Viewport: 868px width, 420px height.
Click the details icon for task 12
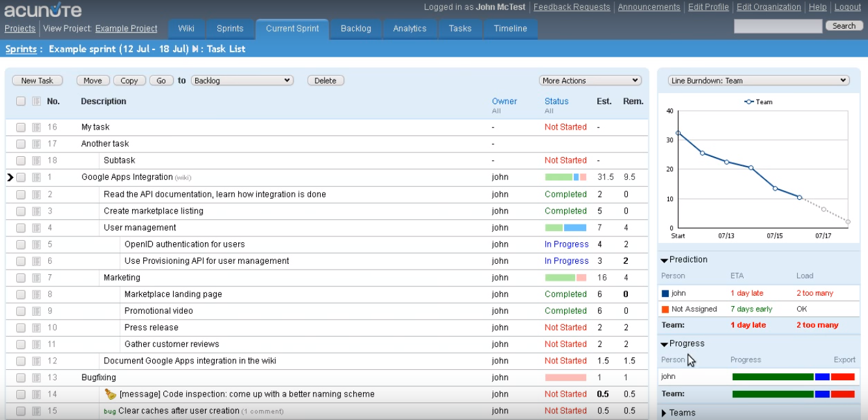tap(36, 361)
